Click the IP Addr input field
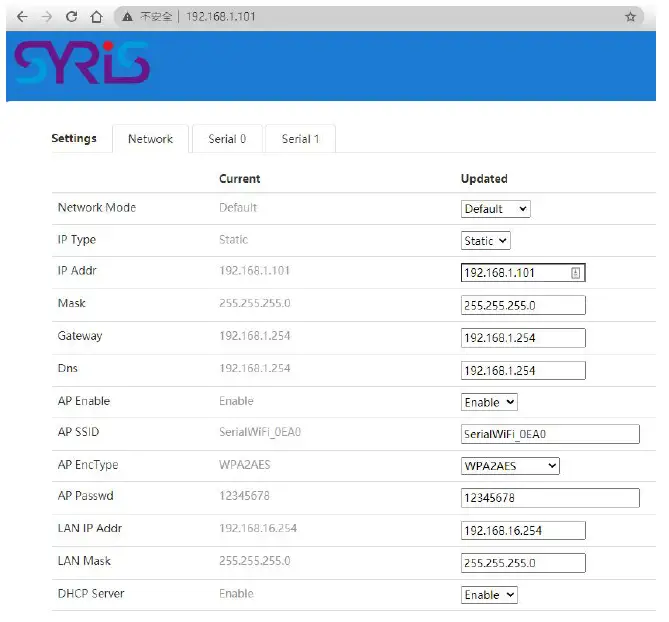 tap(523, 273)
